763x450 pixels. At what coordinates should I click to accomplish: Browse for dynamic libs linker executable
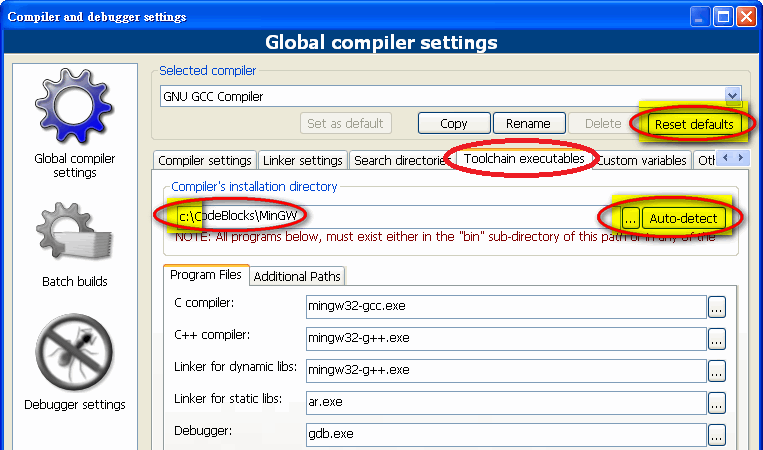coord(716,370)
